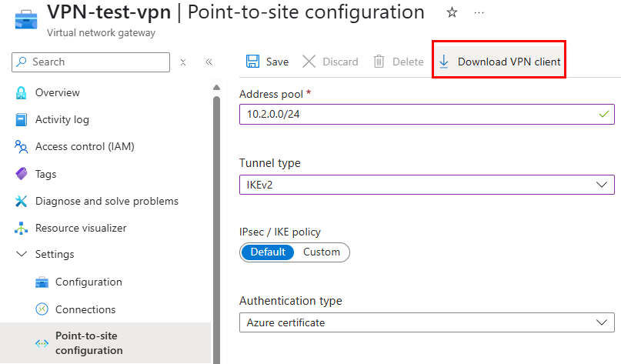Favorite this page with the star icon
Viewport: 621px width, 364px height.
click(452, 12)
